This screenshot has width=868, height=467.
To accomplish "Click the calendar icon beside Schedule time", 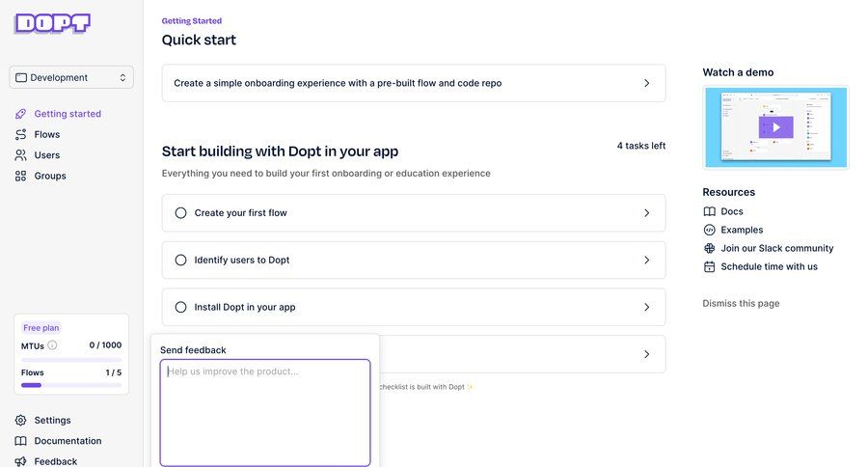I will (x=709, y=266).
